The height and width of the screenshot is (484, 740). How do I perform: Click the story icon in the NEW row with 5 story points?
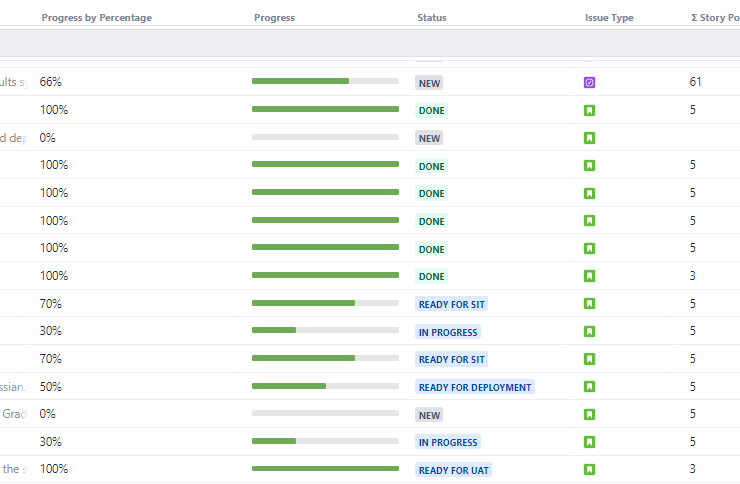pyautogui.click(x=589, y=415)
